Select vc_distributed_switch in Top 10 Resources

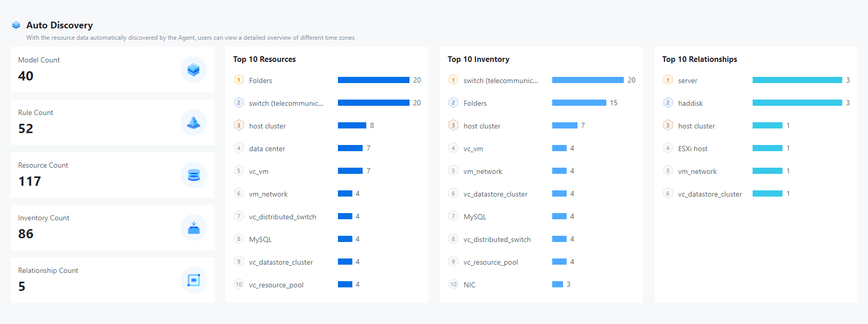282,217
